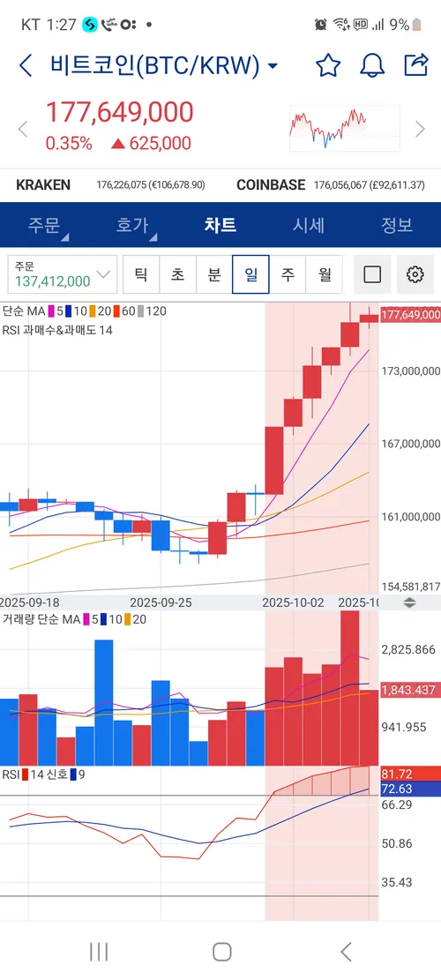Screen dimensions: 441x980
Task: Switch to the 시세 tab
Action: point(309,225)
